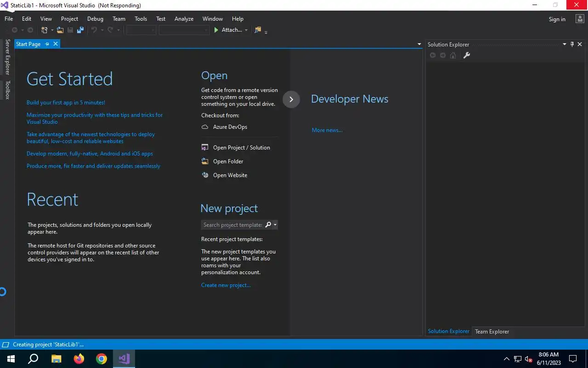The image size is (588, 368).
Task: Expand the Developer News panel arrow
Action: tap(291, 99)
